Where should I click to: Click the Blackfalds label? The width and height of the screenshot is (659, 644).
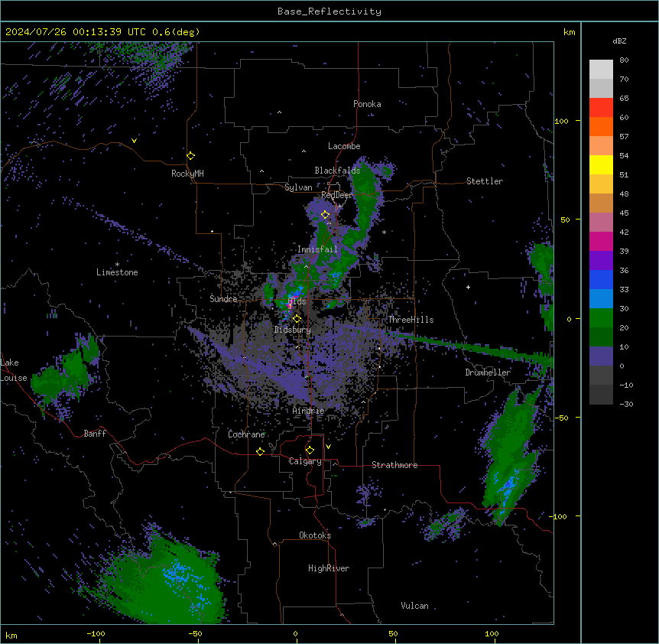coord(337,171)
